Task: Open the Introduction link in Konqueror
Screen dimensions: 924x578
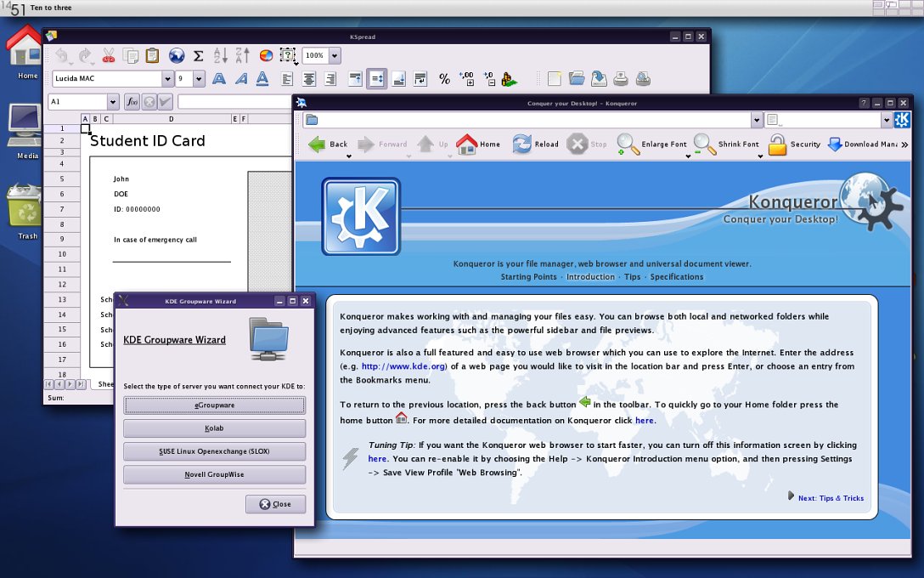Action: (590, 276)
